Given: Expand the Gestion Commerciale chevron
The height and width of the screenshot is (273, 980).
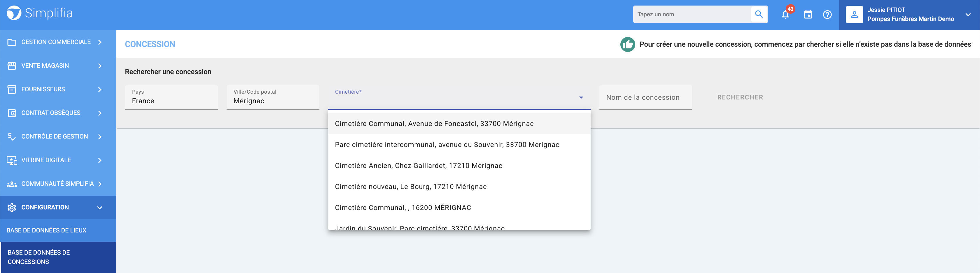Looking at the screenshot, I should coord(100,42).
